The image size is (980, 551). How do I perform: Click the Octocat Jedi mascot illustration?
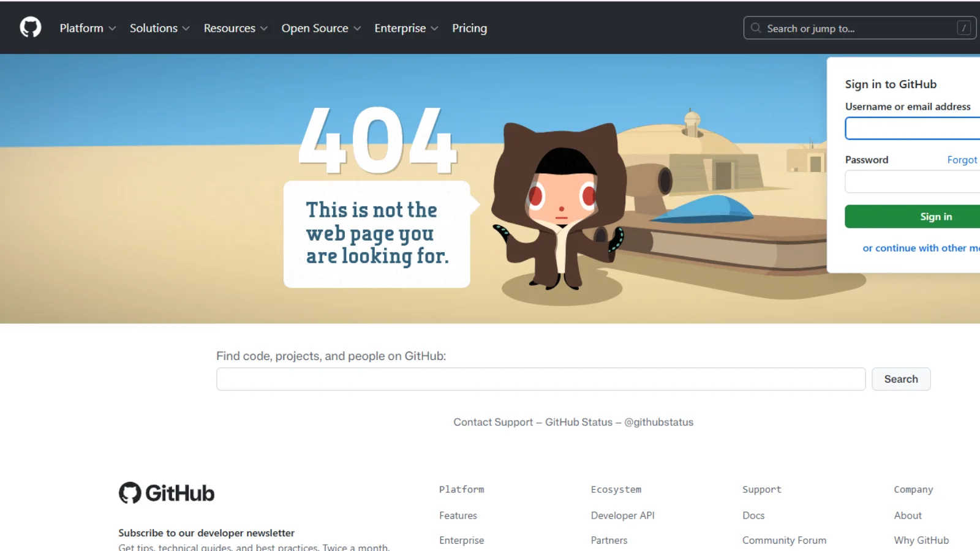pyautogui.click(x=560, y=208)
